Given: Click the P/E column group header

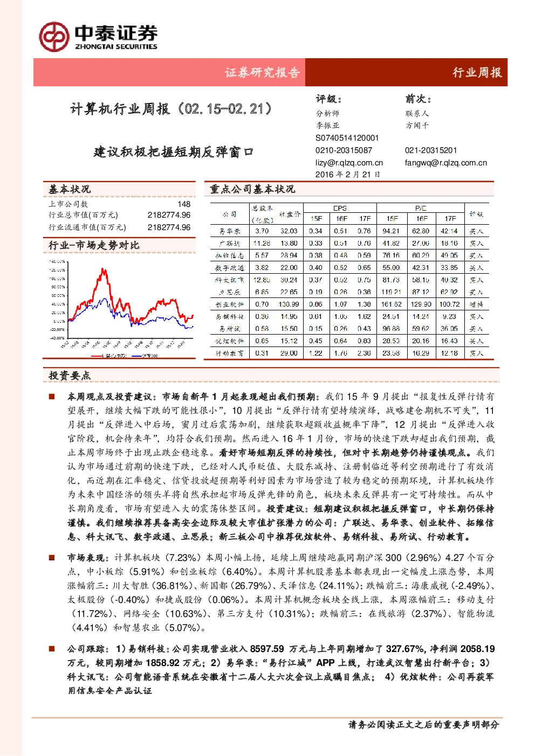Looking at the screenshot, I should pos(421,208).
